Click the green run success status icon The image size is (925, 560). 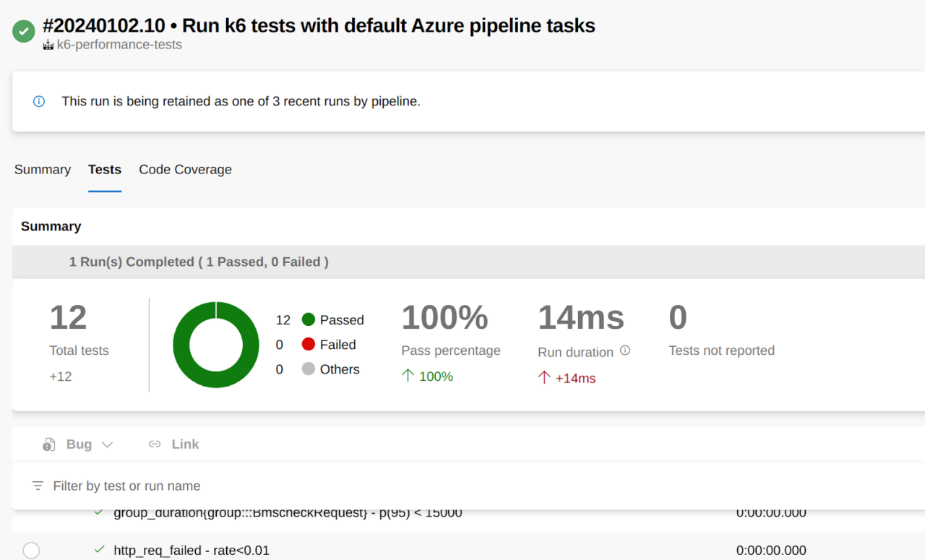coord(22,31)
